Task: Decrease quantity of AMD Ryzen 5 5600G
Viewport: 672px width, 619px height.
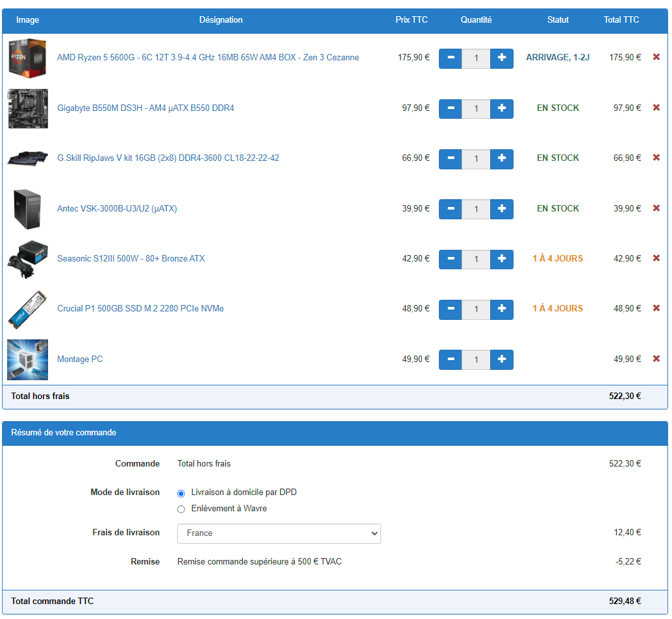Action: pyautogui.click(x=451, y=58)
